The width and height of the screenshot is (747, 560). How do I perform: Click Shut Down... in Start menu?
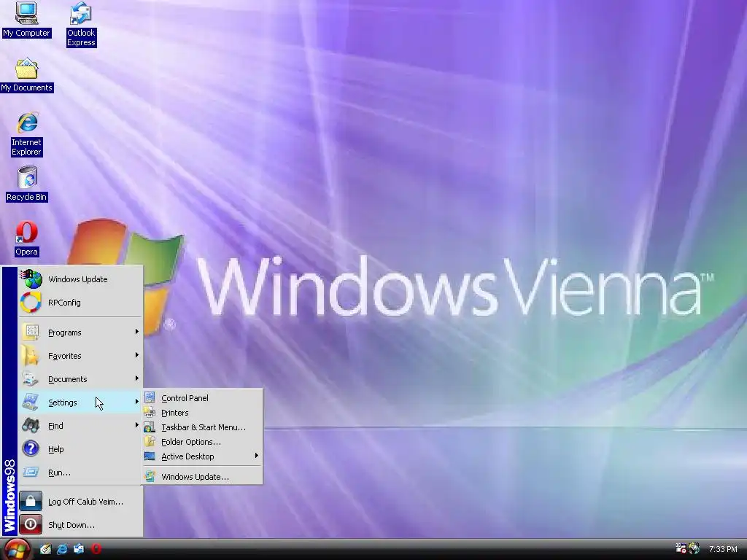click(x=80, y=525)
